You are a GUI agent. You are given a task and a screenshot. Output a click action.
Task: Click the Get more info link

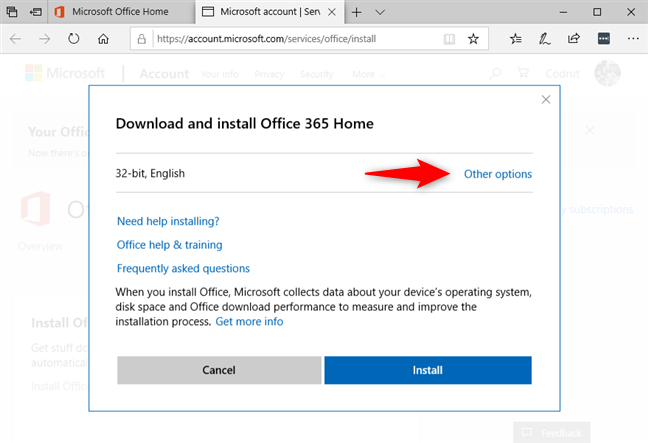(249, 322)
